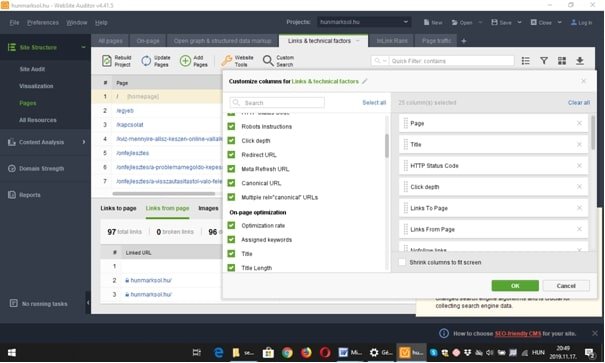Expand the Content Analysis section
Screen dimensions: 605x363
[x=84, y=142]
